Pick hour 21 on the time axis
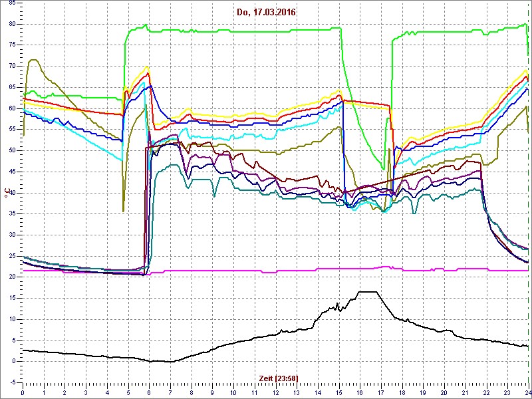Screen dimensions: 532x399 pos(464,392)
